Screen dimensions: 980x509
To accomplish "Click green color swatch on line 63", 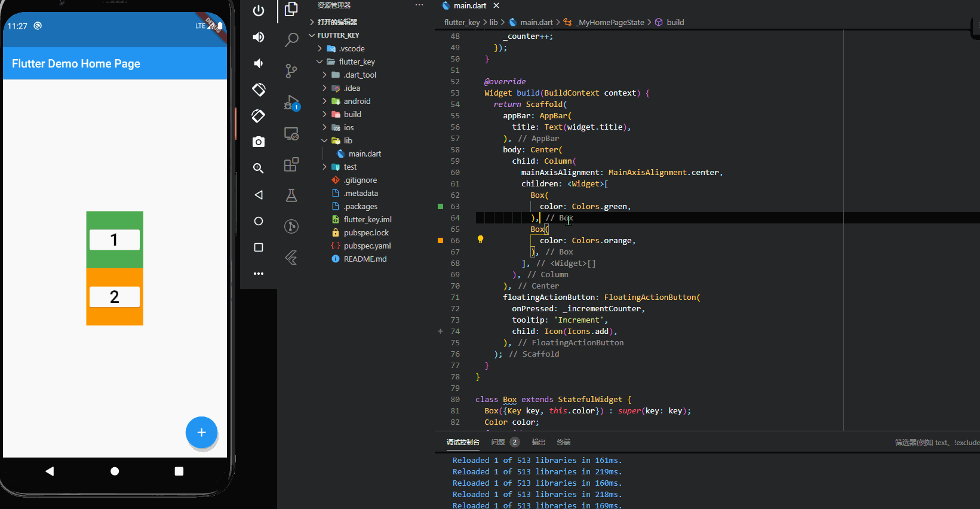I will pyautogui.click(x=441, y=206).
